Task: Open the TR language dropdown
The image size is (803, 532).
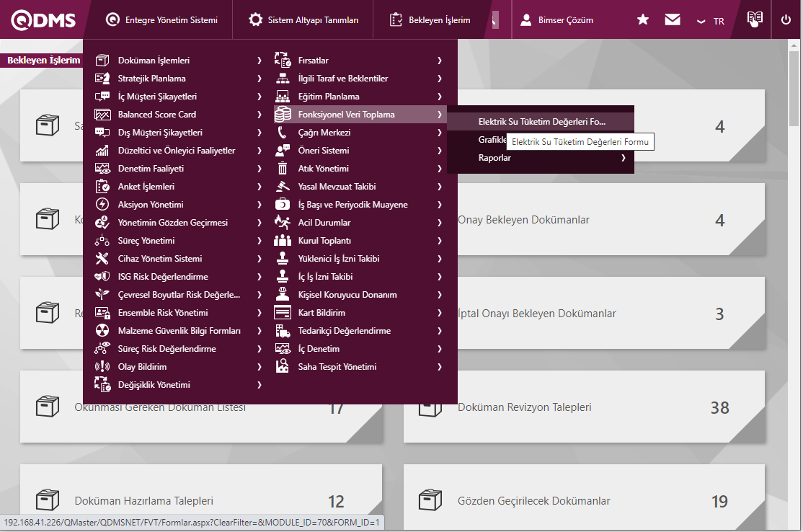Action: (711, 21)
